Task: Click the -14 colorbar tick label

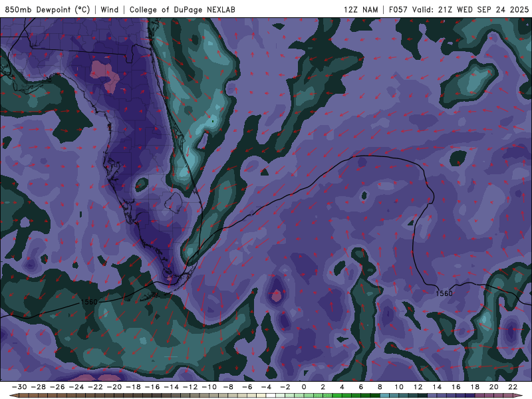Action: (x=172, y=387)
